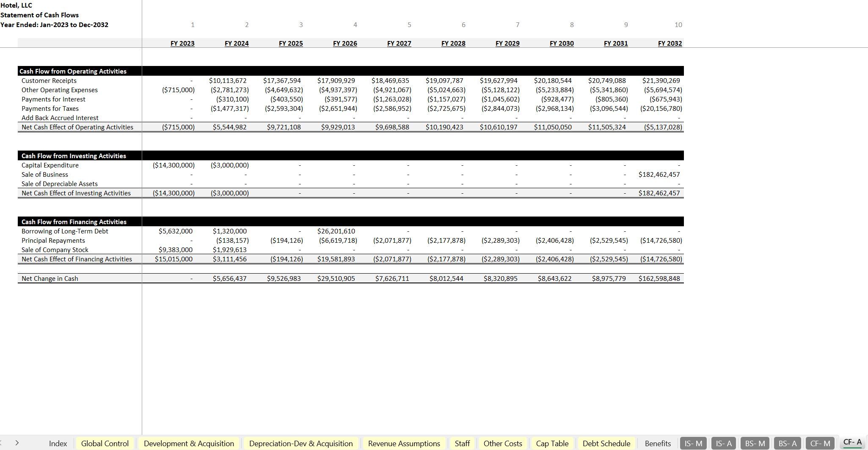Select the ($5,137,028) operating net cell
This screenshot has width=868, height=450.
pyautogui.click(x=663, y=127)
